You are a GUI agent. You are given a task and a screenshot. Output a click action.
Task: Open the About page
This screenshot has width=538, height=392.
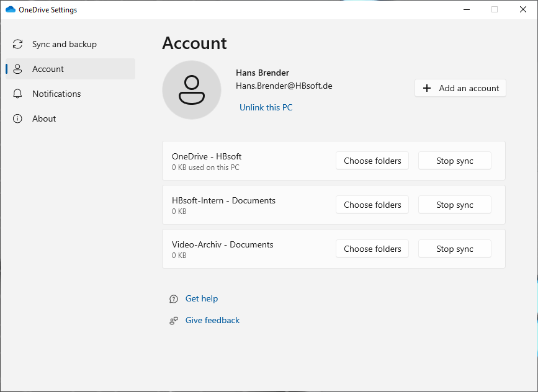(44, 119)
